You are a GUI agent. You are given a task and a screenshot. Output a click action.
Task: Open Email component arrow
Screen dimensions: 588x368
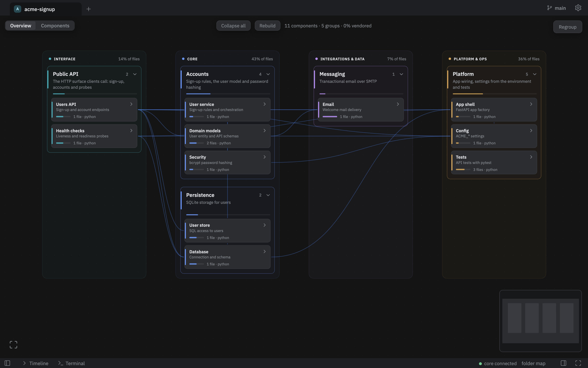pos(398,104)
